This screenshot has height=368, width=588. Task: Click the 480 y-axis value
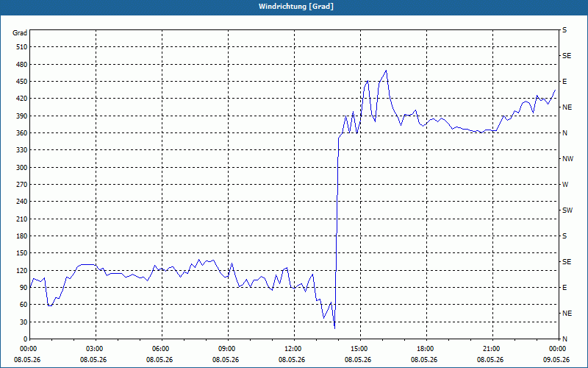(22, 64)
